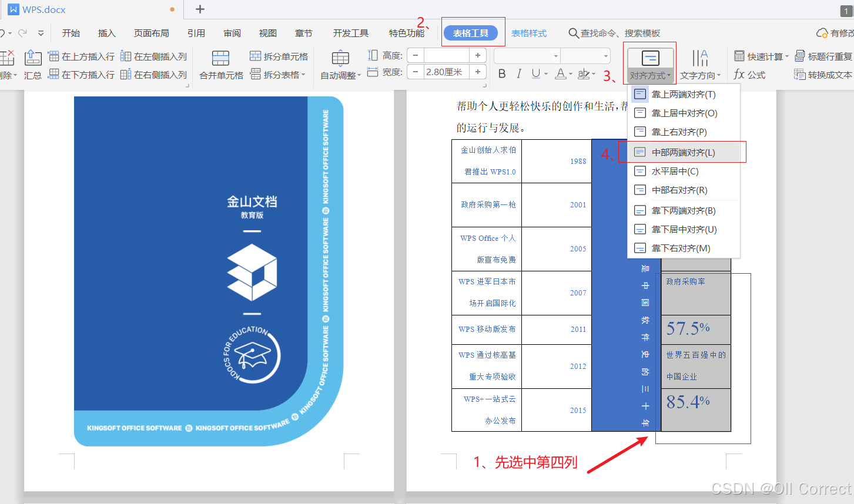Open the 开发工具 (Developer Tools) tab

351,33
